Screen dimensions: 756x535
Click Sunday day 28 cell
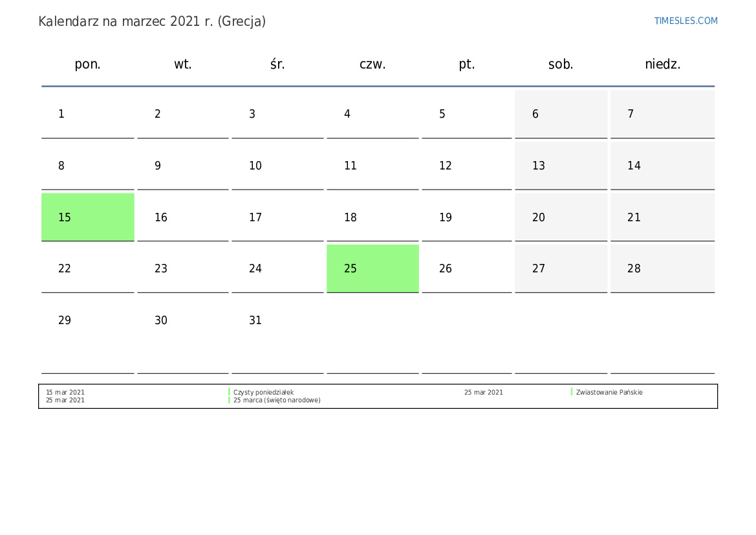point(662,268)
